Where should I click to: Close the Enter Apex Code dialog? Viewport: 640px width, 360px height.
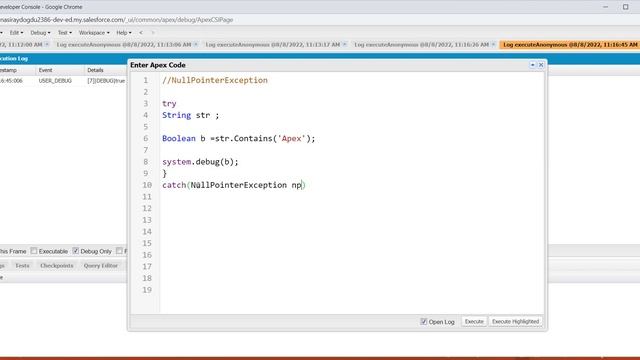(x=541, y=65)
